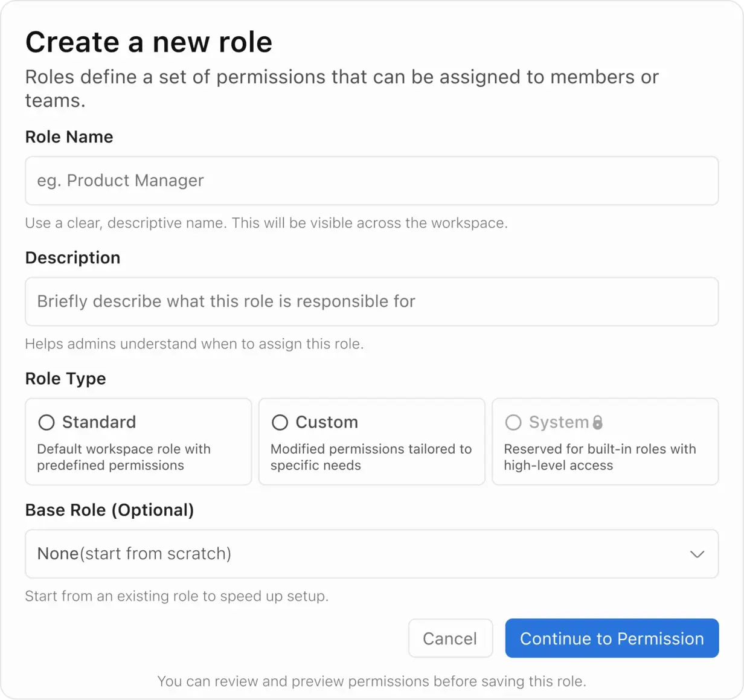The width and height of the screenshot is (744, 700).
Task: Select the Standard radio button
Action: point(46,422)
